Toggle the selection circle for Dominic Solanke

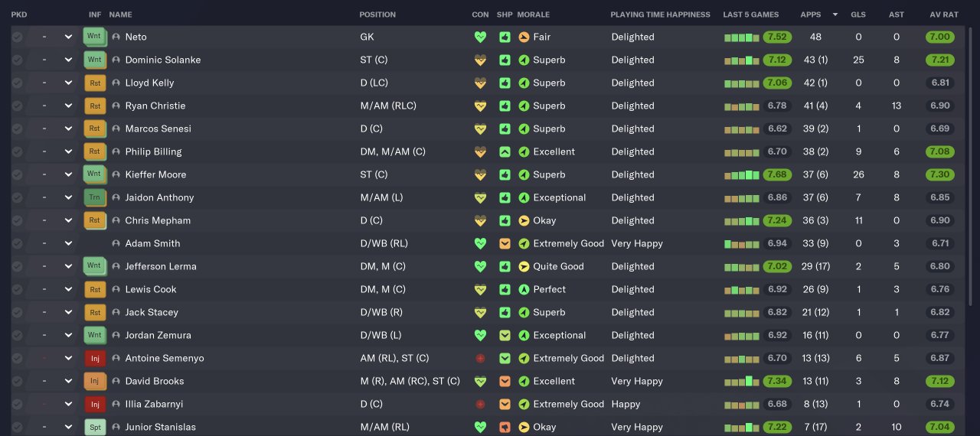[x=17, y=60]
